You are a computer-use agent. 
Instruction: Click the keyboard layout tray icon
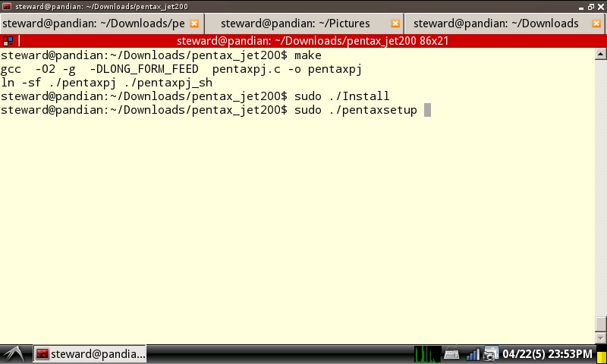tap(451, 354)
